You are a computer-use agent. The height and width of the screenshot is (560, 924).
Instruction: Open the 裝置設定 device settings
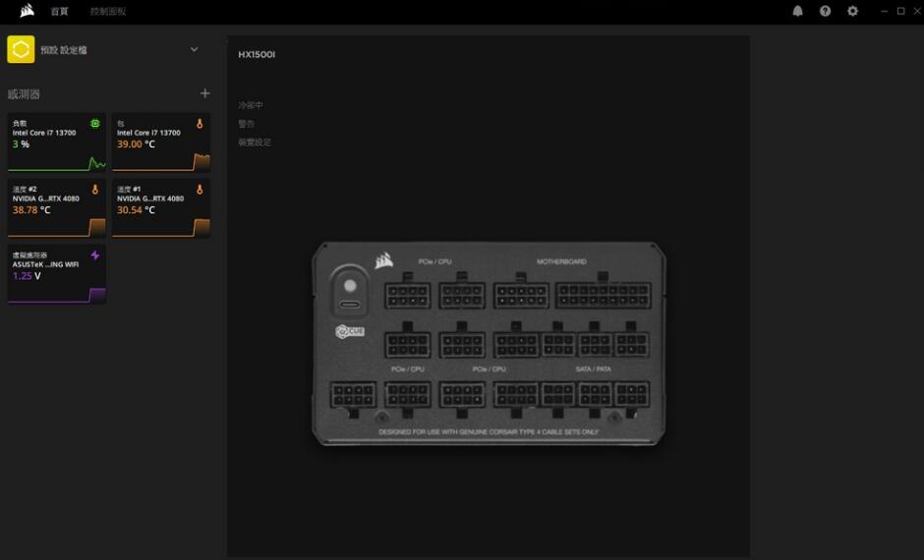coord(255,142)
